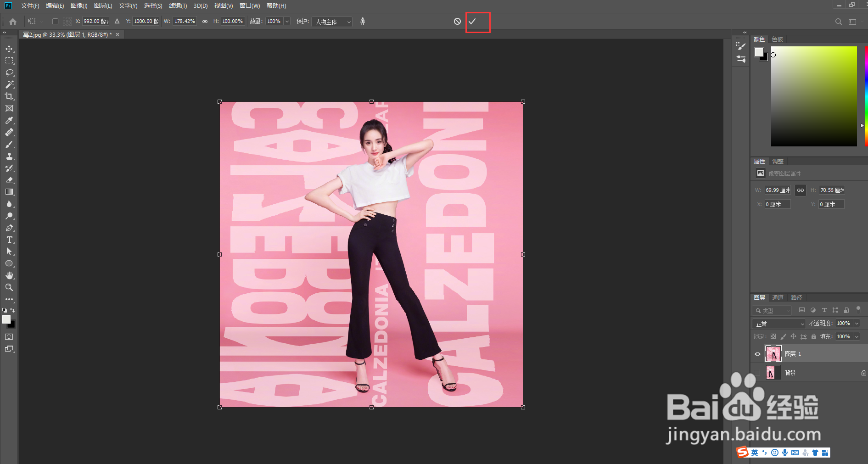
Task: Enable the reference point checkbox
Action: click(55, 22)
